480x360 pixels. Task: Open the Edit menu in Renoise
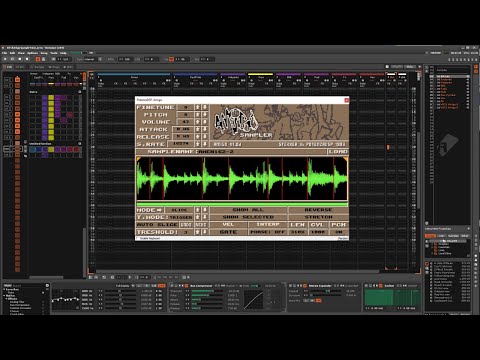pyautogui.click(x=13, y=53)
